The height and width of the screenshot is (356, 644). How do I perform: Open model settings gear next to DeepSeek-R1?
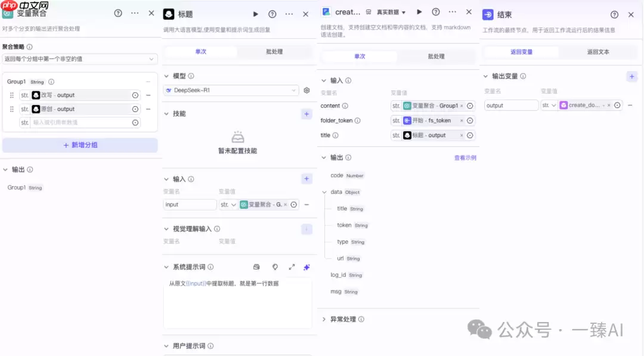pyautogui.click(x=306, y=89)
